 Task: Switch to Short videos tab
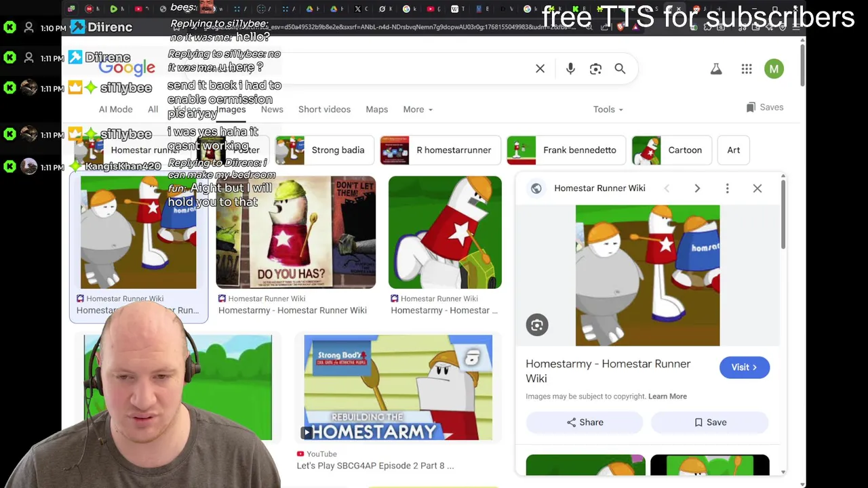click(x=324, y=109)
